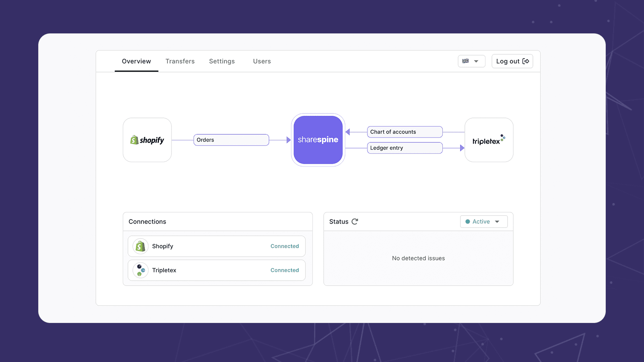Click the Status refresh icon

click(355, 222)
